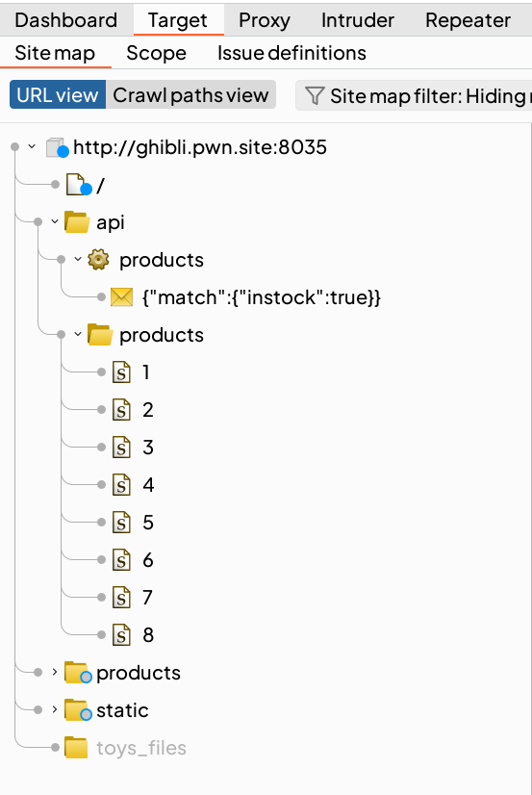
Task: Expand the static folder
Action: [55, 710]
